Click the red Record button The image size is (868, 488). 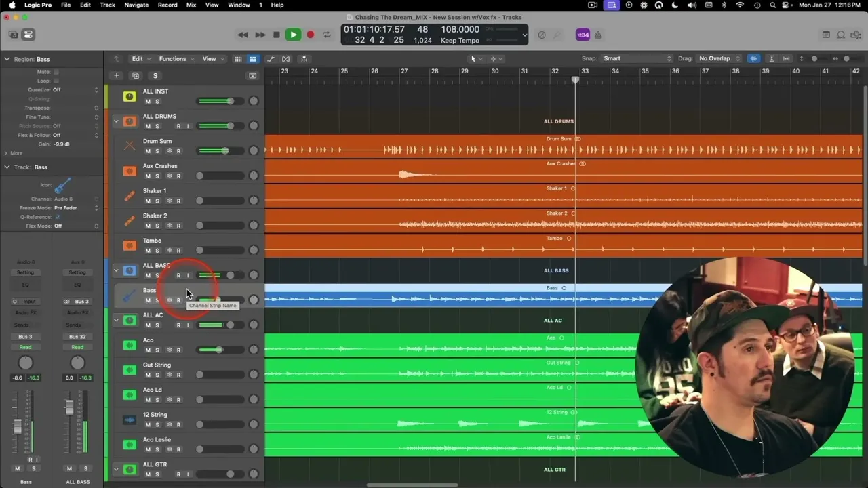[310, 35]
